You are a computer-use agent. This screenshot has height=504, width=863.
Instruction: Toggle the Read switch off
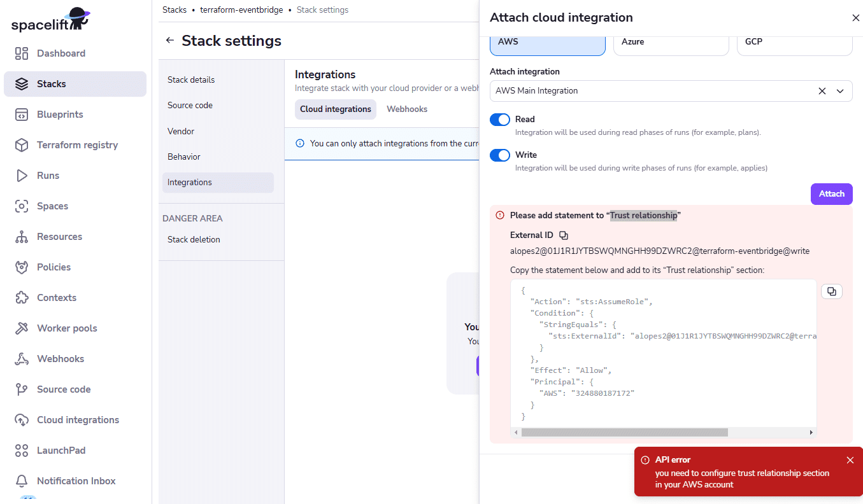500,120
